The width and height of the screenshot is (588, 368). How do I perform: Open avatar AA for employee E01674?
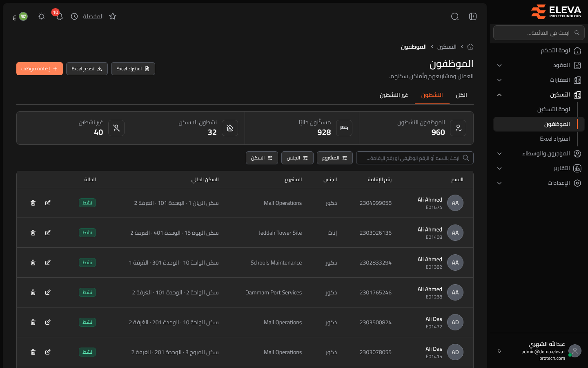[x=455, y=203]
